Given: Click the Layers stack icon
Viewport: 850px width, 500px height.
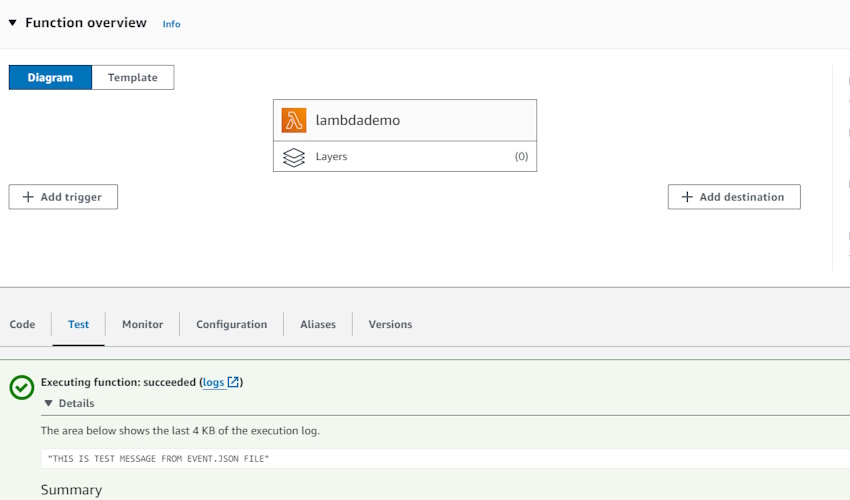Looking at the screenshot, I should click(x=294, y=157).
